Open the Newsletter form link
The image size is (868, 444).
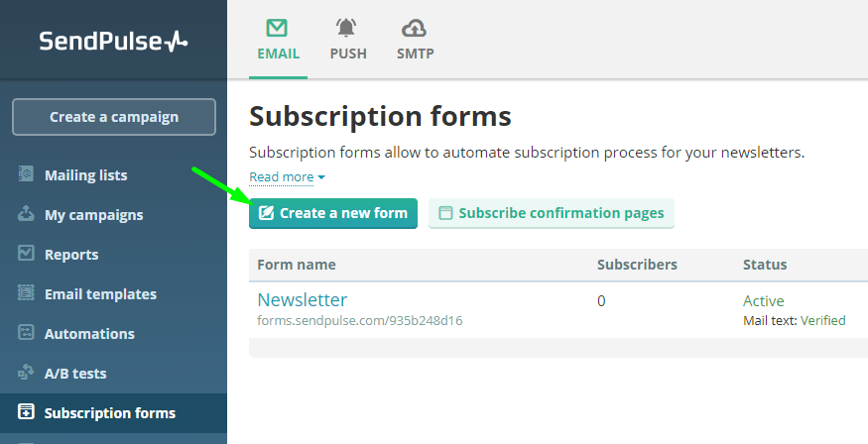coord(303,300)
